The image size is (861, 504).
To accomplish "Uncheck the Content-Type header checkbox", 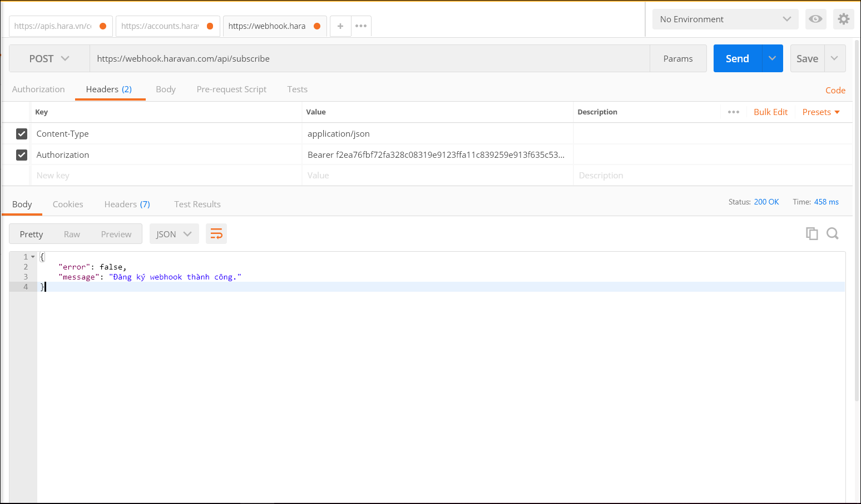I will click(x=22, y=134).
